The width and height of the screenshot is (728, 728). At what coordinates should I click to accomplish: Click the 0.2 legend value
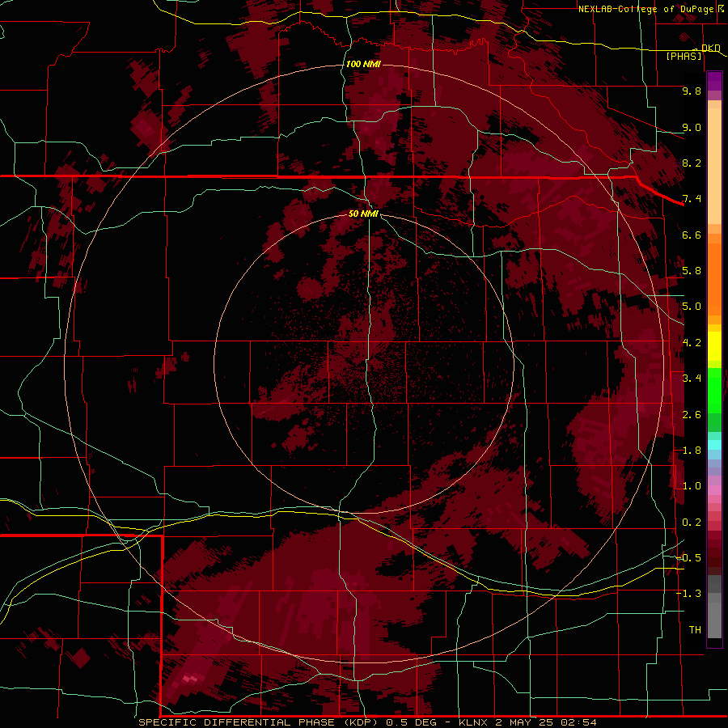[x=692, y=523]
